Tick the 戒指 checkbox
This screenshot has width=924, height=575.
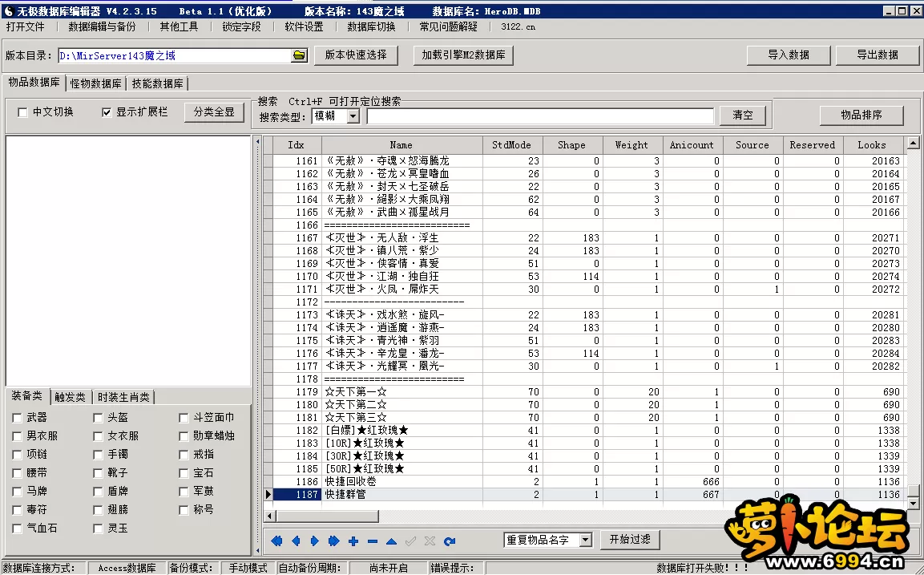[x=184, y=454]
